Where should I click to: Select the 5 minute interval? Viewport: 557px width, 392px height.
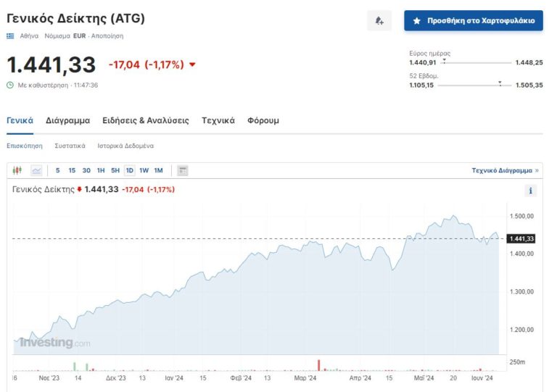[x=58, y=170]
